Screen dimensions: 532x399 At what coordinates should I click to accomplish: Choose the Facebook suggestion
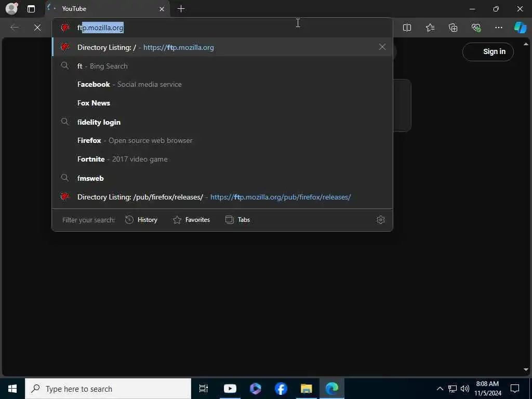coord(222,85)
